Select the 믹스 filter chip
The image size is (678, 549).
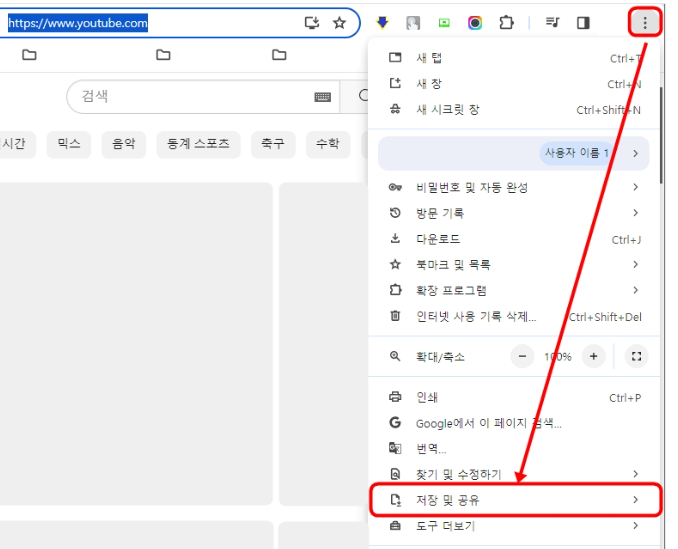pyautogui.click(x=69, y=144)
